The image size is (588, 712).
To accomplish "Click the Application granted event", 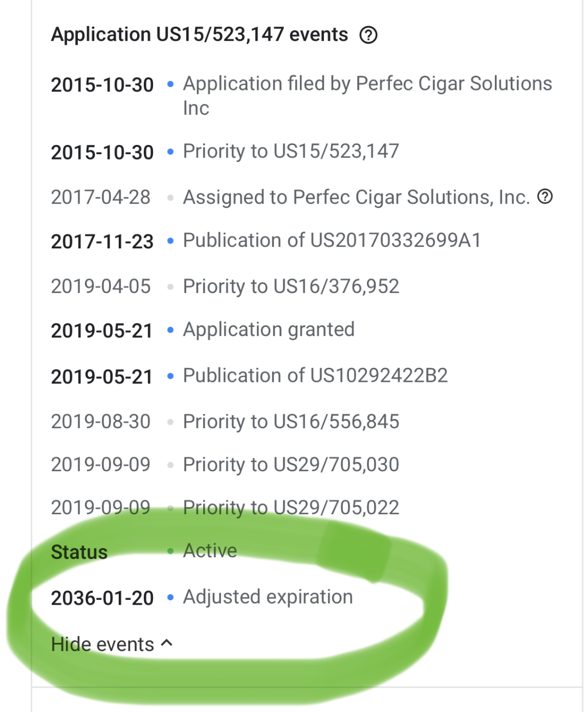I will [269, 330].
